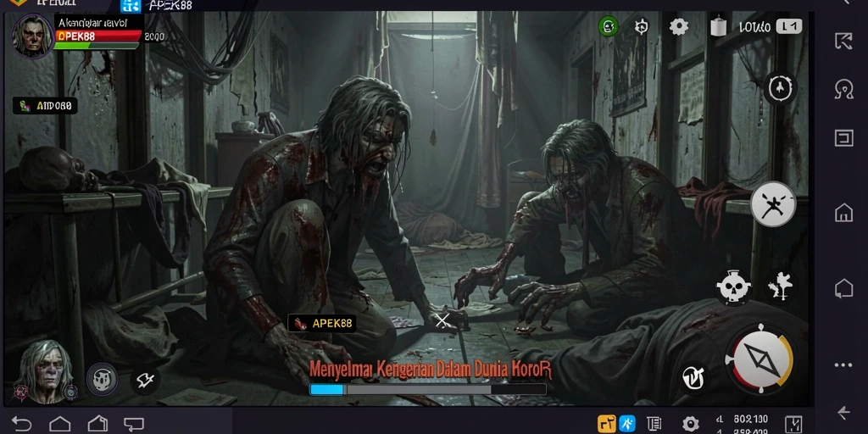Click the blue app icon on the APEK88 tab
The image size is (868, 434).
pos(131,6)
